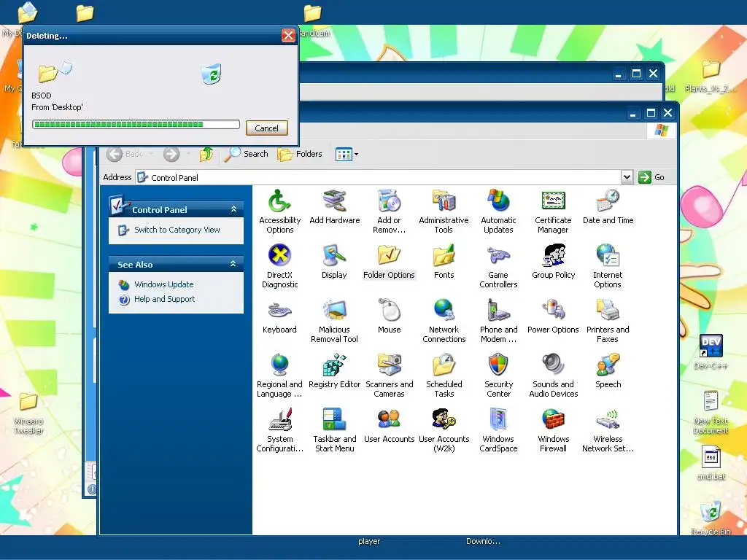Open Windows Firewall icon

553,430
